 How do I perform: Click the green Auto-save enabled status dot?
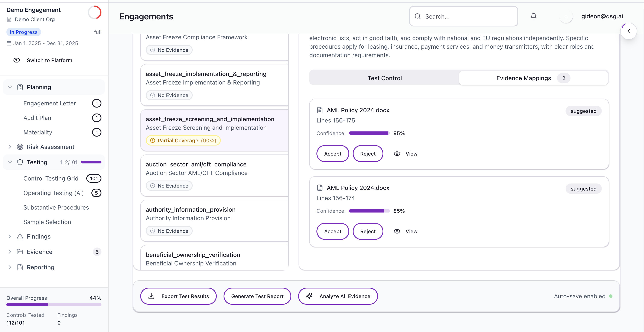(x=611, y=296)
